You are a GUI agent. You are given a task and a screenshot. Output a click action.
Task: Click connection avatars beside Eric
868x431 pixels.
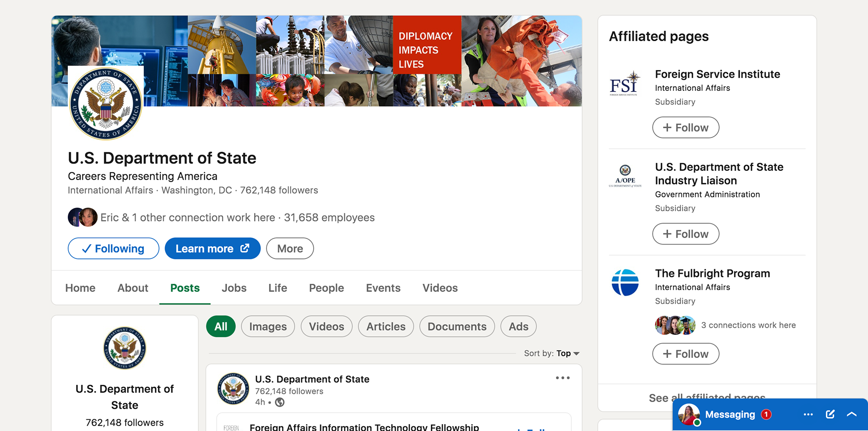coord(83,217)
